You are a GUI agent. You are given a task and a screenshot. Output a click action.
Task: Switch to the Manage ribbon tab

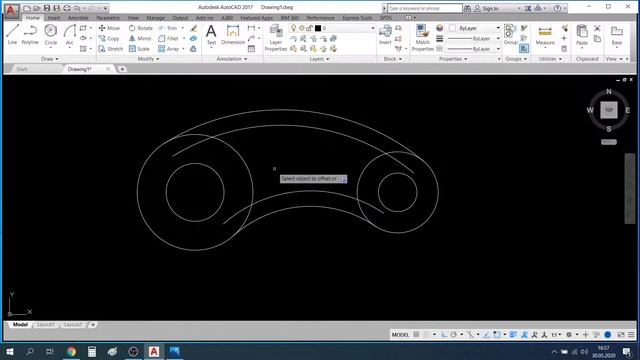click(156, 18)
